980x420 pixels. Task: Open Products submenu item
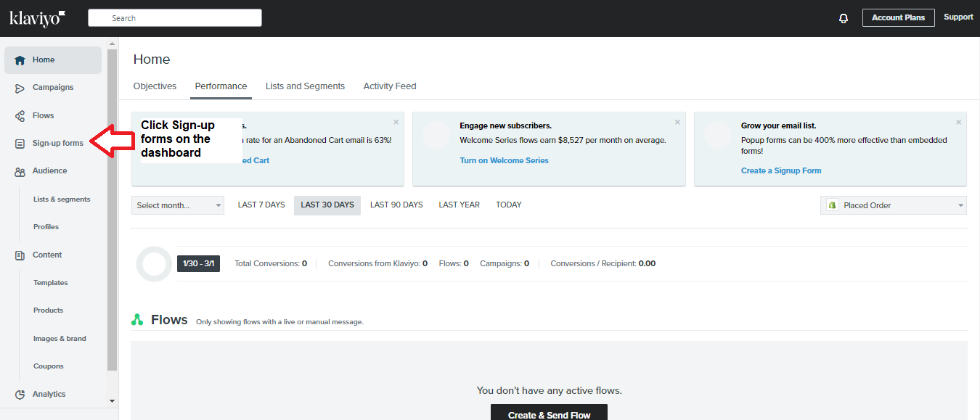point(48,310)
